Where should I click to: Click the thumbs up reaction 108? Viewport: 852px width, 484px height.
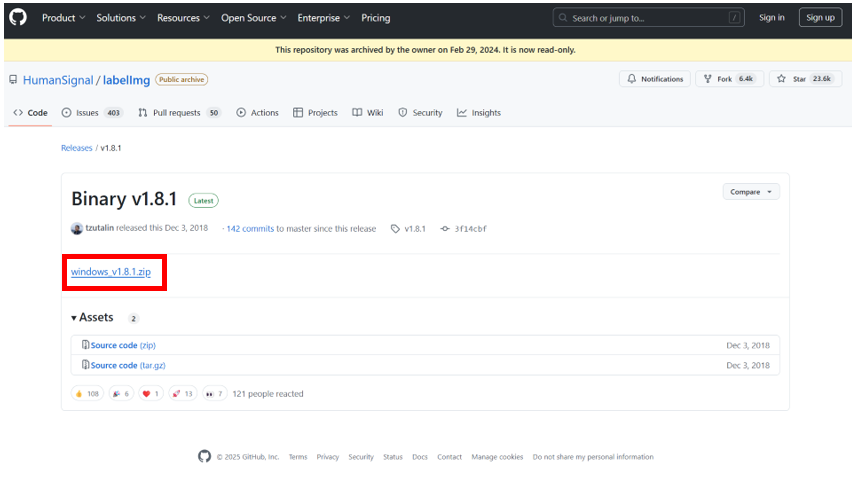click(87, 393)
